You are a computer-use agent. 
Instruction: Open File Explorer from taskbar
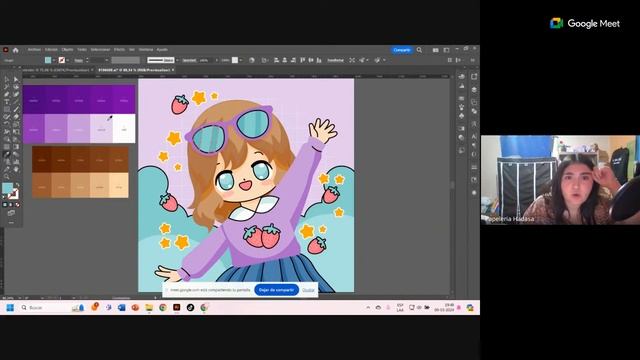(x=149, y=307)
